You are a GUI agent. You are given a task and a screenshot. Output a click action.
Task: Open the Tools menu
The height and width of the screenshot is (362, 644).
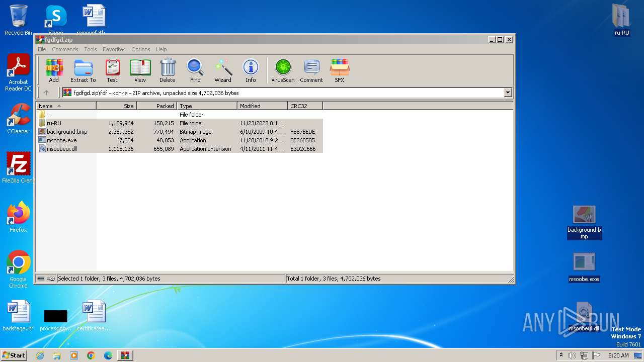coord(91,49)
